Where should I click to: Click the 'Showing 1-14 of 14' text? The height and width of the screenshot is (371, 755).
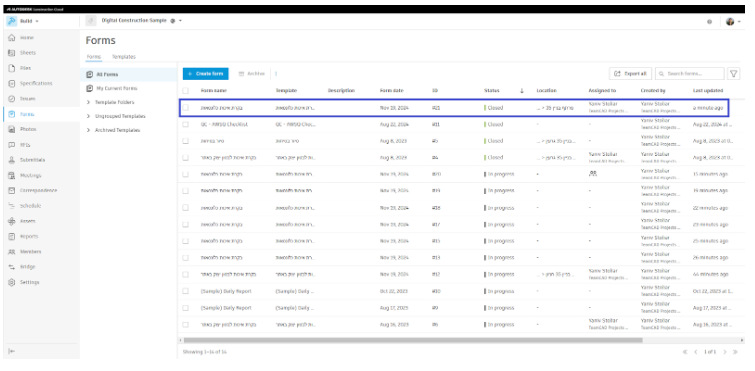(205, 352)
